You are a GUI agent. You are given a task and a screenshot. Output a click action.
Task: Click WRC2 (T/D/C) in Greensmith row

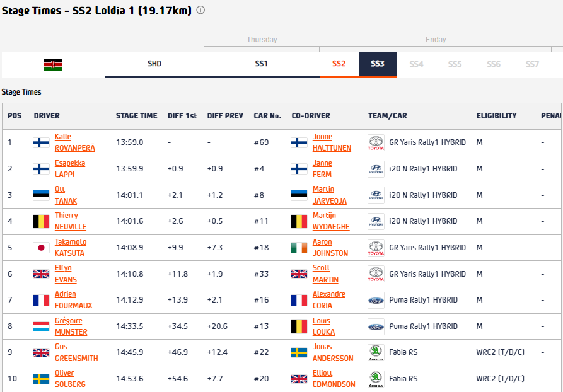(x=500, y=352)
